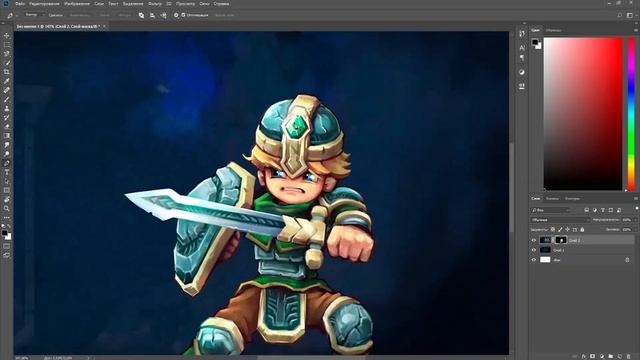Screen dimensions: 640x360
Task: Open the Изображение menu
Action: (77, 4)
